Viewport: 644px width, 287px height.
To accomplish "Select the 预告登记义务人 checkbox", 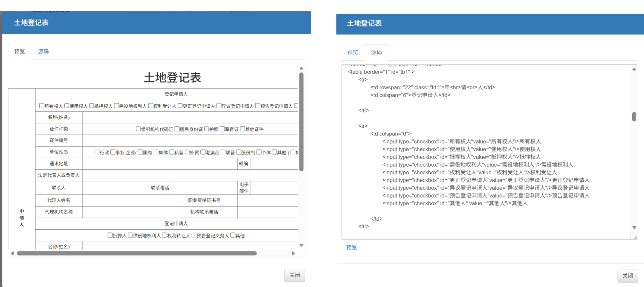I will point(194,235).
